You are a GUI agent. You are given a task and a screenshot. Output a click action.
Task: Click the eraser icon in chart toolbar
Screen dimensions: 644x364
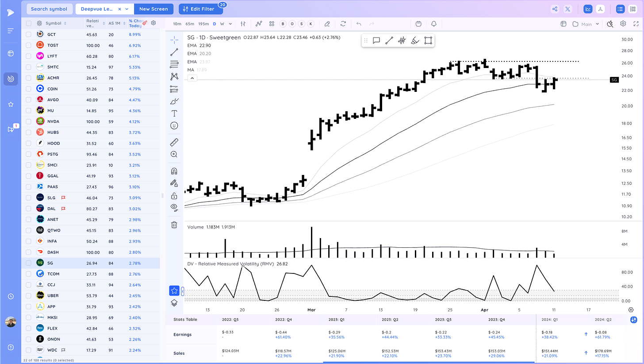[327, 24]
